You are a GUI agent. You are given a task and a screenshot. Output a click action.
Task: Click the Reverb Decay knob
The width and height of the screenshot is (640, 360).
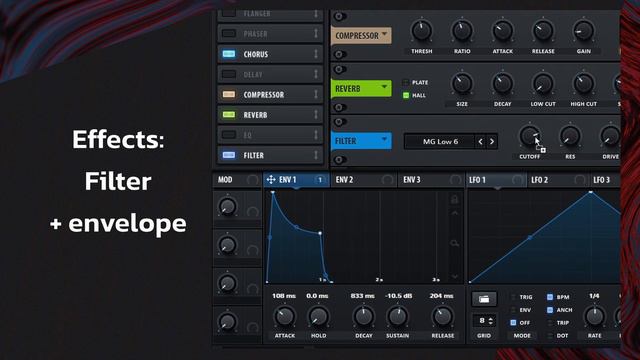pyautogui.click(x=502, y=84)
